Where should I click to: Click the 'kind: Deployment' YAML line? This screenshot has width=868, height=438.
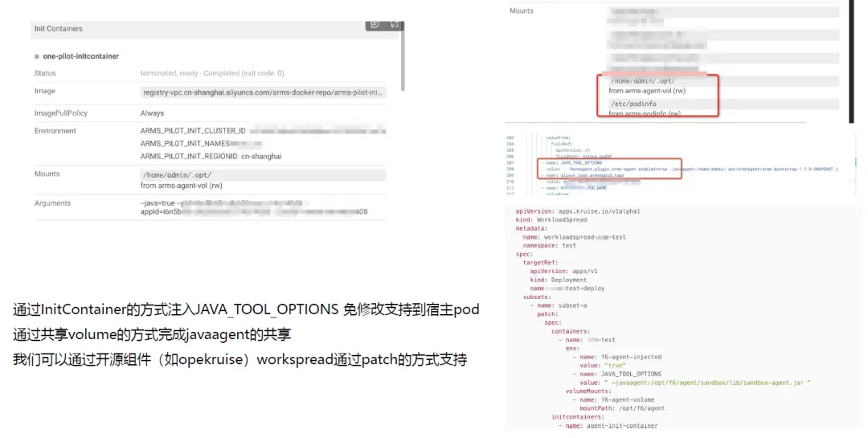tap(558, 280)
